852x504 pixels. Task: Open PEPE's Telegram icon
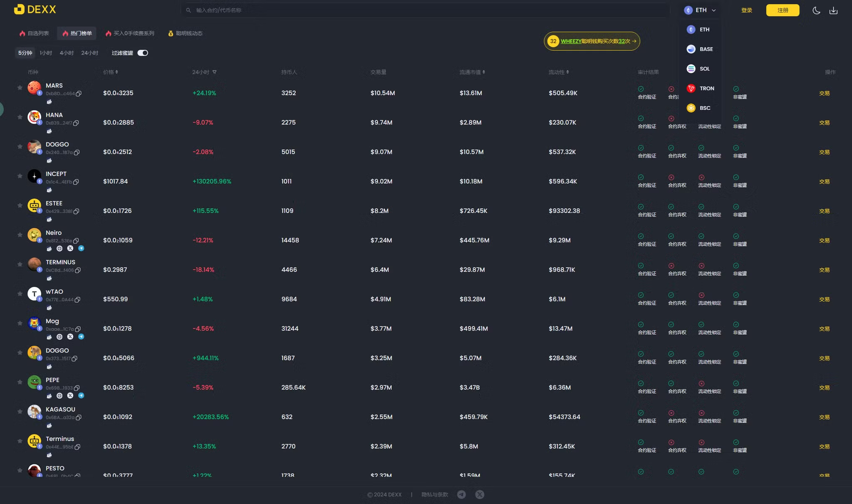[x=81, y=395]
